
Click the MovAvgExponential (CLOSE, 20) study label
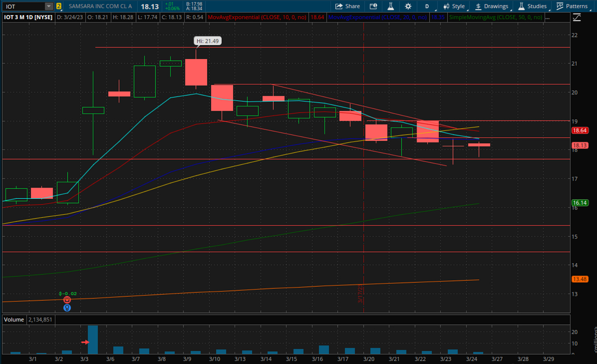pos(378,17)
